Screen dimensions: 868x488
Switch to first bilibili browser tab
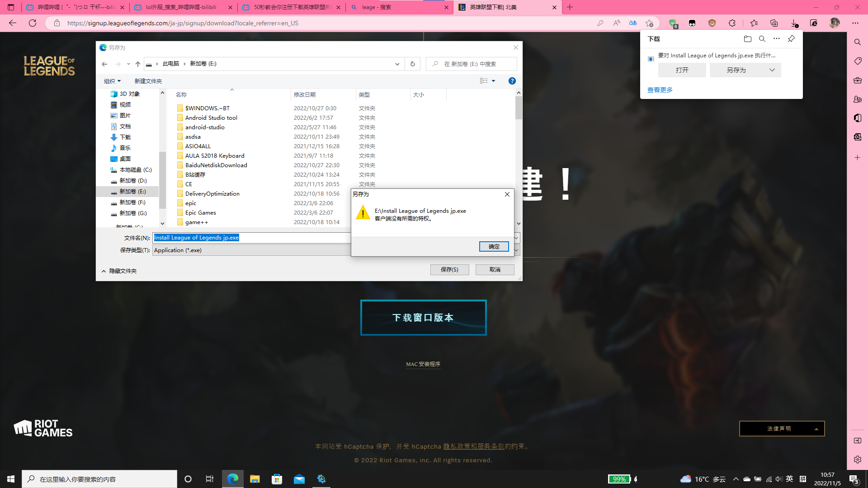pos(75,7)
